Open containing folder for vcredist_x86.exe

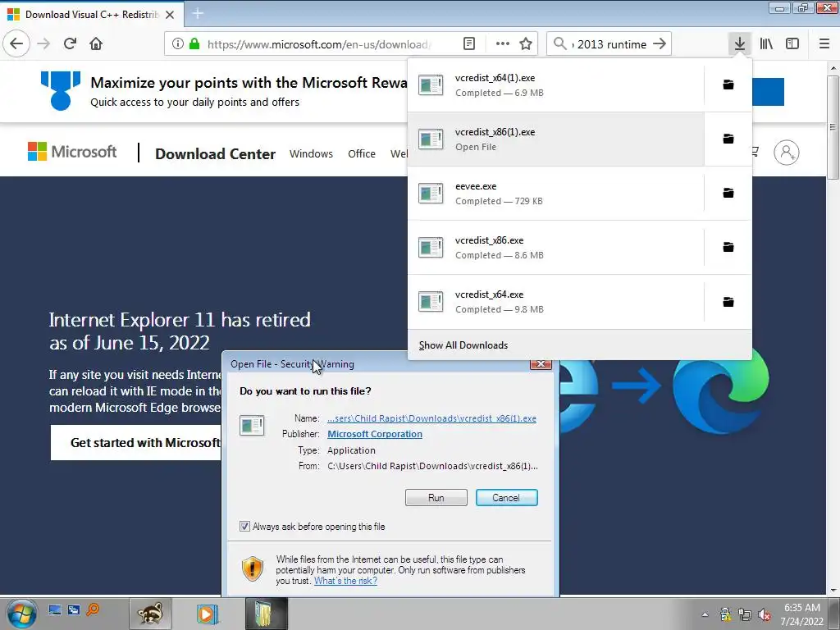[728, 247]
